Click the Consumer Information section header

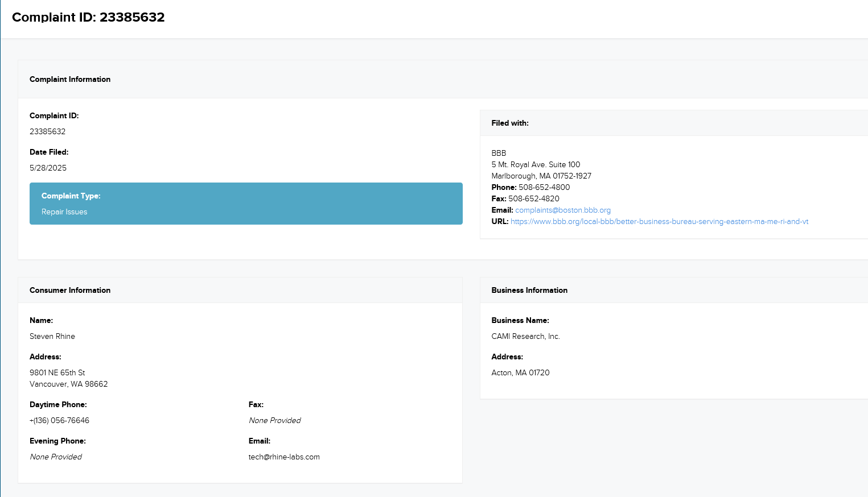point(70,291)
